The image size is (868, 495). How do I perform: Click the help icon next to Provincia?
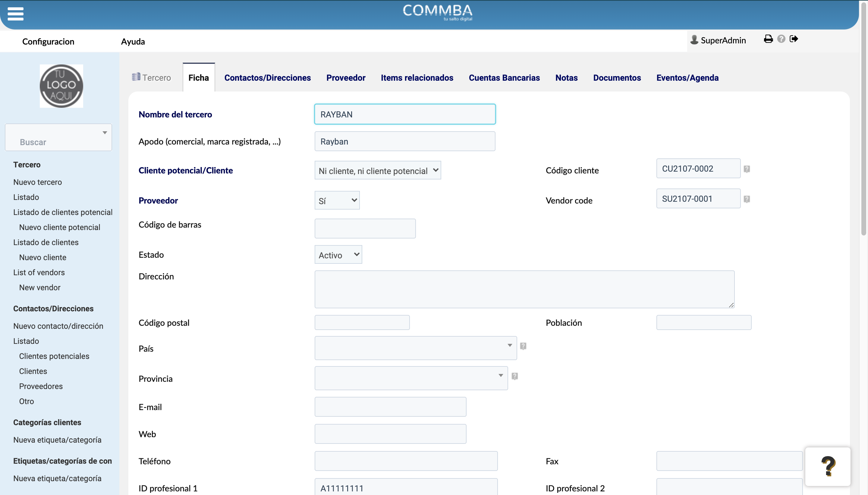coord(514,376)
